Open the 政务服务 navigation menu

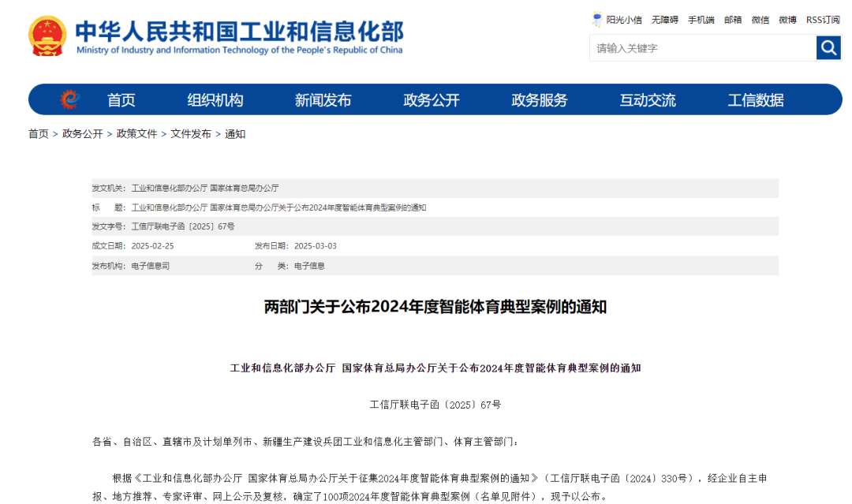(539, 99)
